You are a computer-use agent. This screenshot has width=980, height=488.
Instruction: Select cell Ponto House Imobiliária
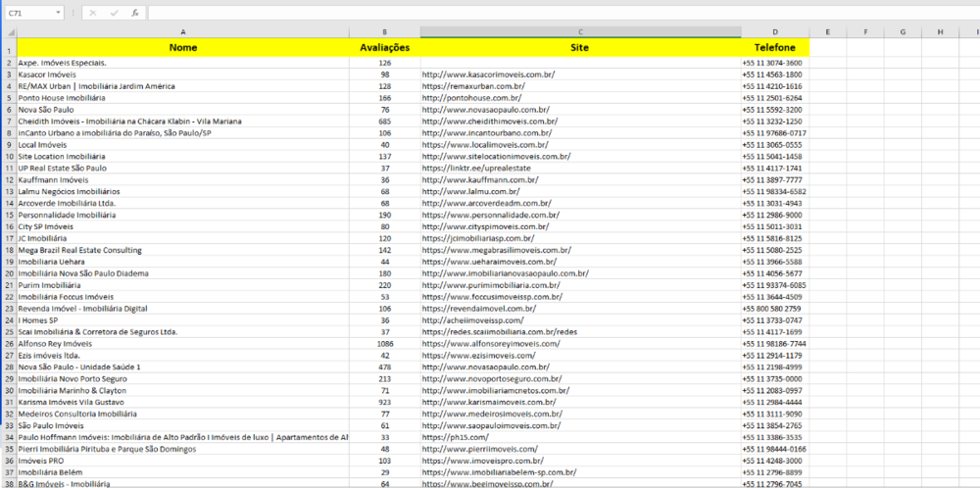click(x=182, y=98)
